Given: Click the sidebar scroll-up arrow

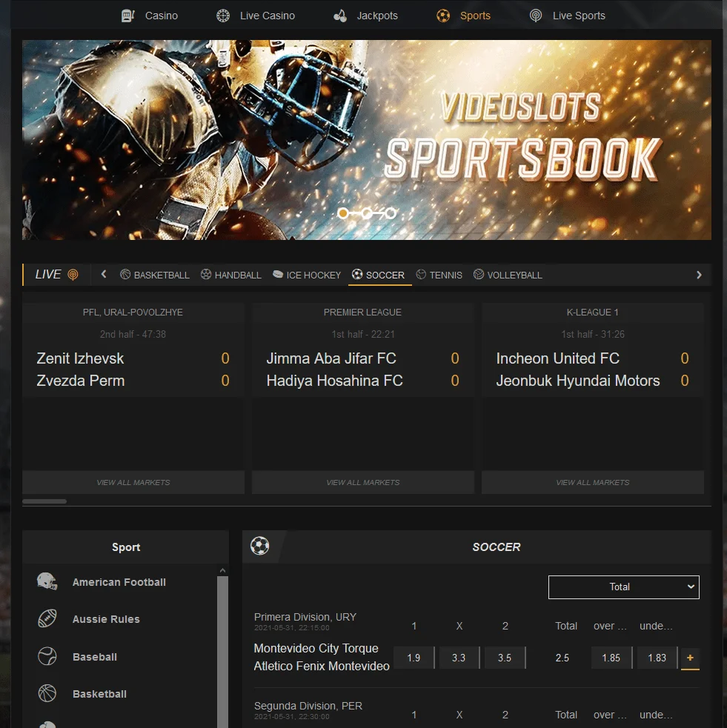Looking at the screenshot, I should tap(222, 570).
